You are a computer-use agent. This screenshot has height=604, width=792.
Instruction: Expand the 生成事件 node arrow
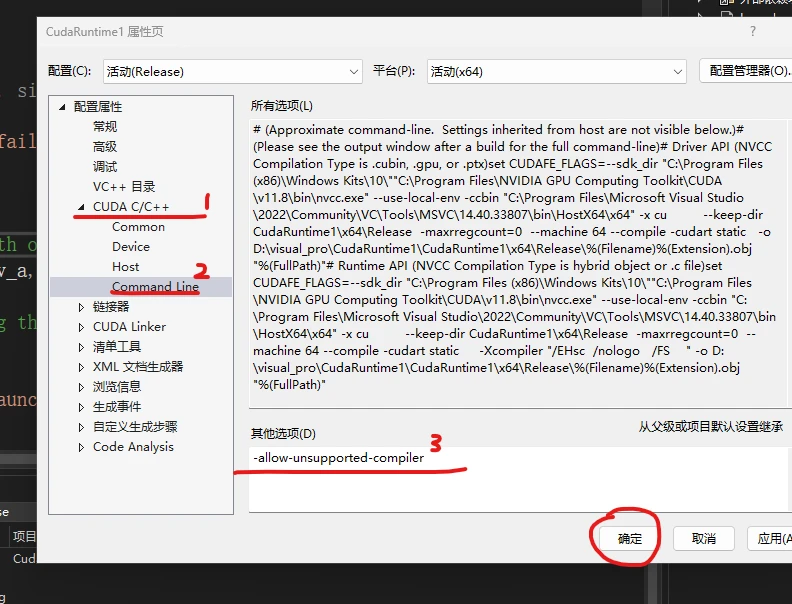pos(81,407)
